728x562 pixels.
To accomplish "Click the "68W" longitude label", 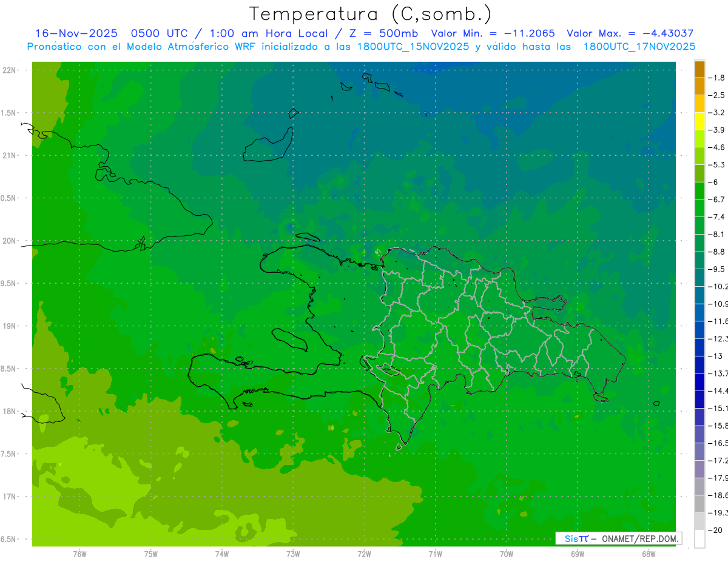I will pos(648,554).
